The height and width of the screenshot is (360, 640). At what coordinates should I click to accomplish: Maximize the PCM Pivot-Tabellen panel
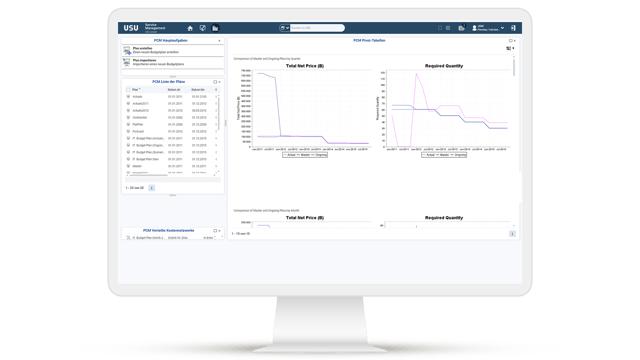[510, 41]
